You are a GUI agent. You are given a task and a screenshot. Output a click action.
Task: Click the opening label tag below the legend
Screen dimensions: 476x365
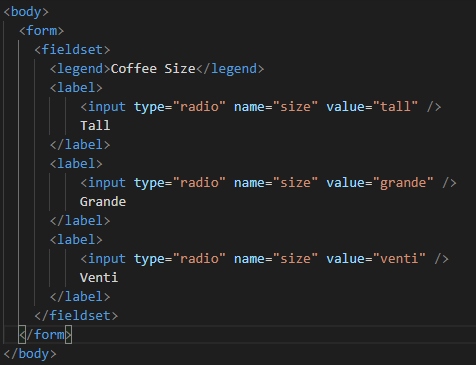click(x=76, y=88)
